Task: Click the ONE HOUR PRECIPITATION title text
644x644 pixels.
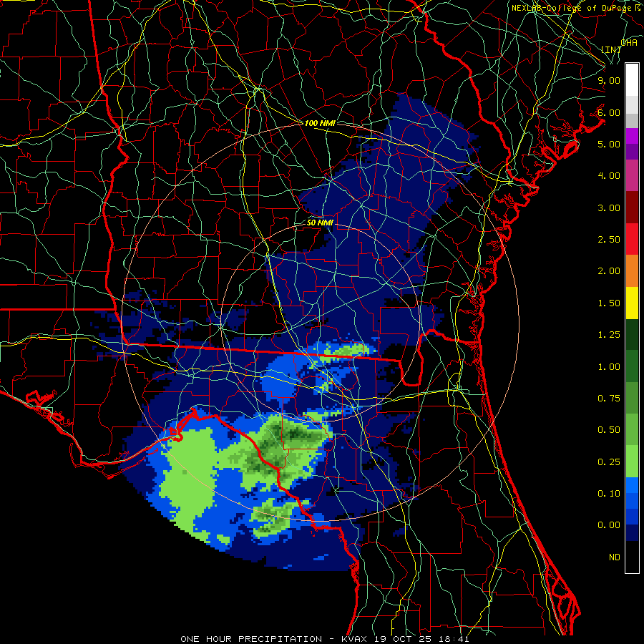Action: point(251,639)
